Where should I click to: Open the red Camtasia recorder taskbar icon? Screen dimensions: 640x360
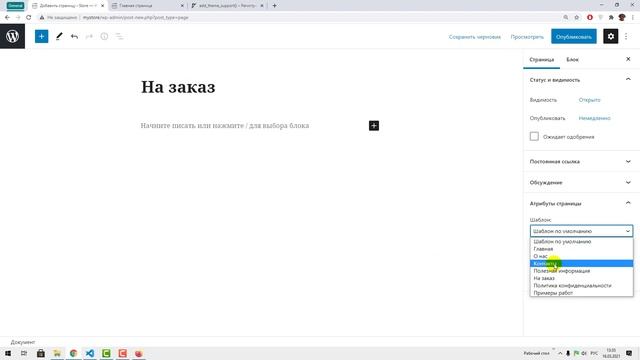pos(122,353)
